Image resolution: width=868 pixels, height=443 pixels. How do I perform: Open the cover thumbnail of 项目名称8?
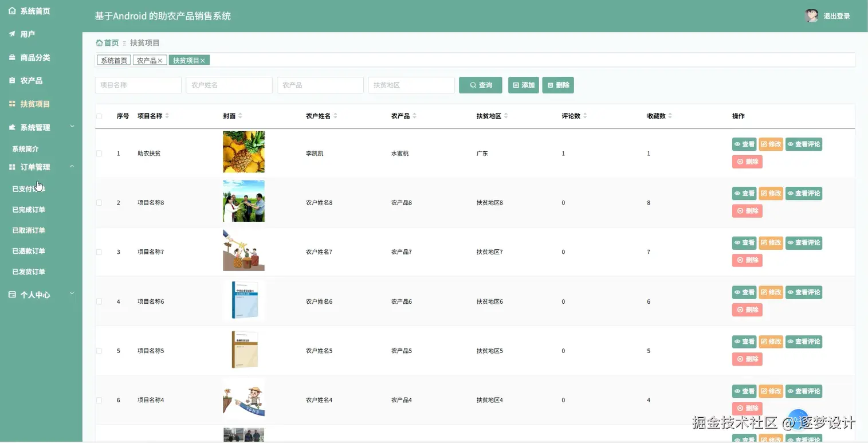(x=243, y=201)
